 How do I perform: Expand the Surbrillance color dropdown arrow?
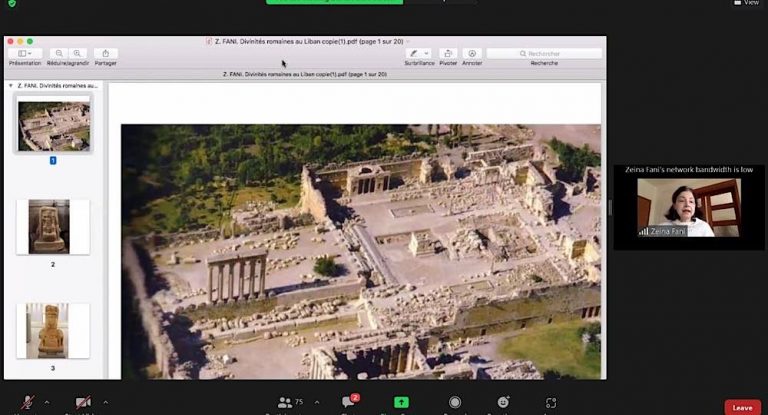coord(426,53)
